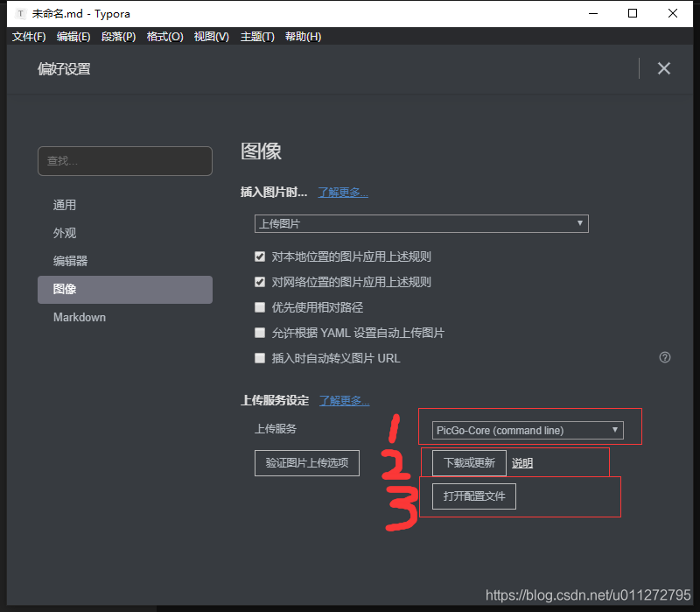Click the 上传服务 label text
The image size is (700, 612).
coord(276,429)
